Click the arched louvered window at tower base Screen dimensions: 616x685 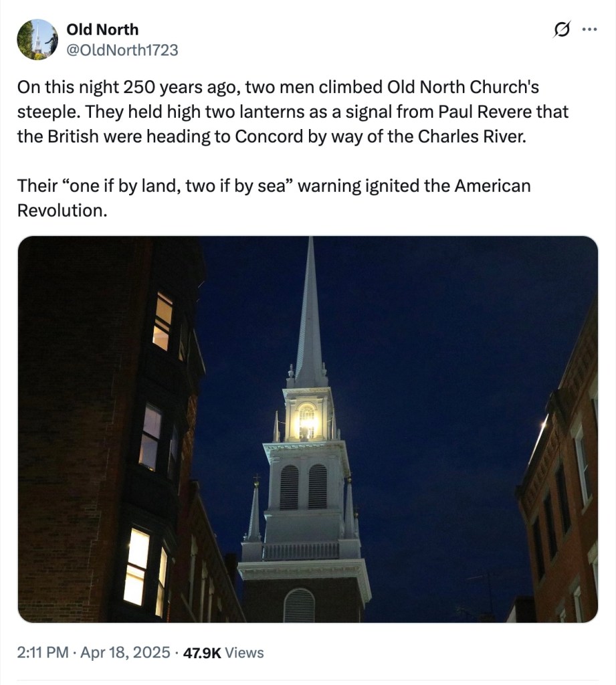tap(299, 605)
